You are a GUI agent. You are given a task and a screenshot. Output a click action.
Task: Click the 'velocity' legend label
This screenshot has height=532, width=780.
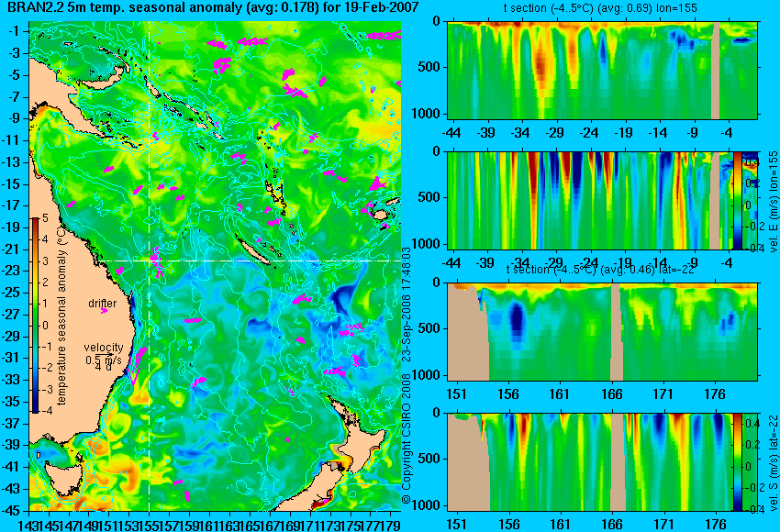[x=103, y=348]
